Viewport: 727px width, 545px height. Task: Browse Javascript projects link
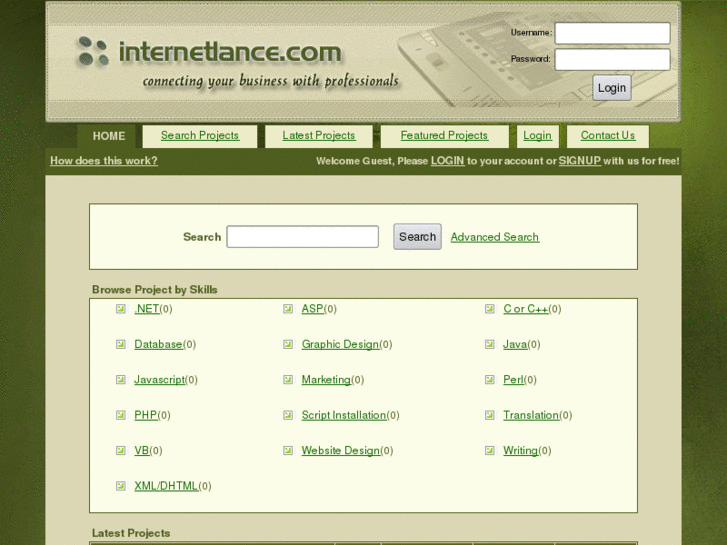159,380
